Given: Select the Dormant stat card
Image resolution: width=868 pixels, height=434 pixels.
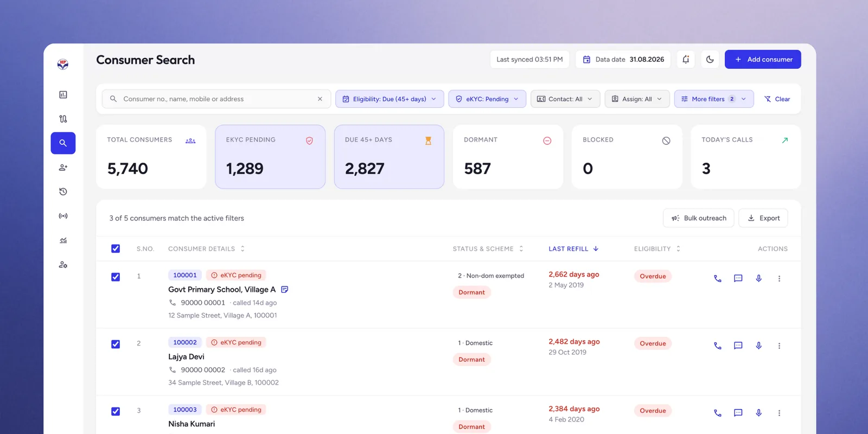Looking at the screenshot, I should click(508, 157).
